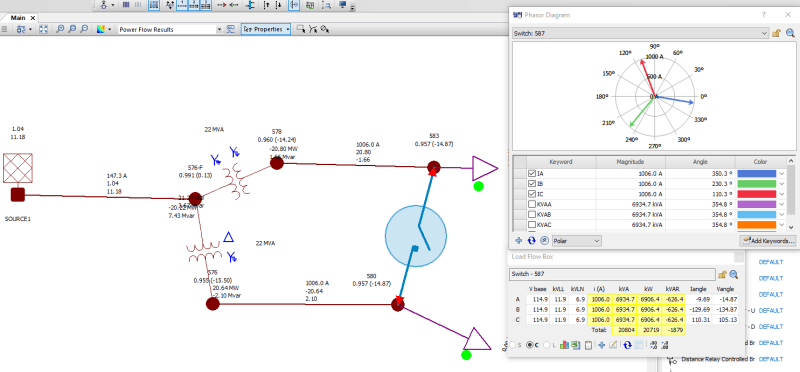Click the blue IA color swatch

pyautogui.click(x=757, y=174)
